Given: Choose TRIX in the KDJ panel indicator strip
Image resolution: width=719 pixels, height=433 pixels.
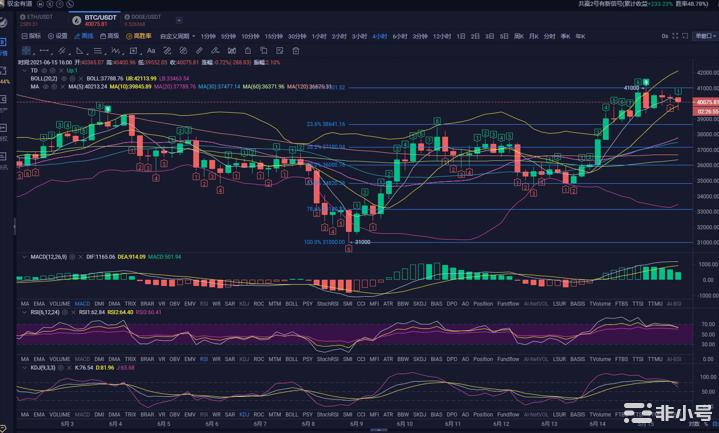Looking at the screenshot, I should tap(130, 415).
